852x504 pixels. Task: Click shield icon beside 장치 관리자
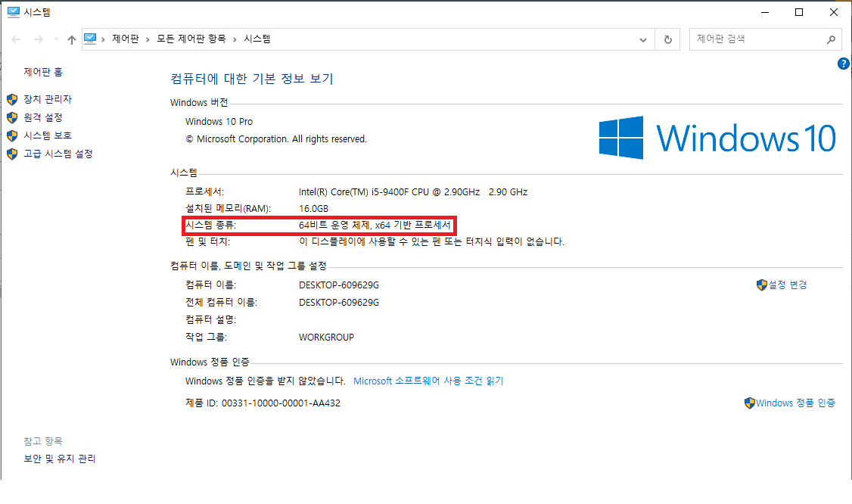(12, 99)
